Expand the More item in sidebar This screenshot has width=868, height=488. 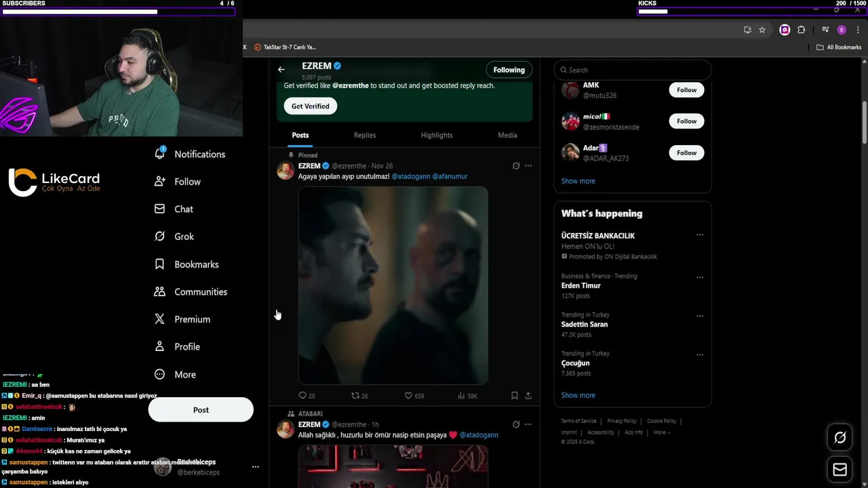(x=175, y=374)
